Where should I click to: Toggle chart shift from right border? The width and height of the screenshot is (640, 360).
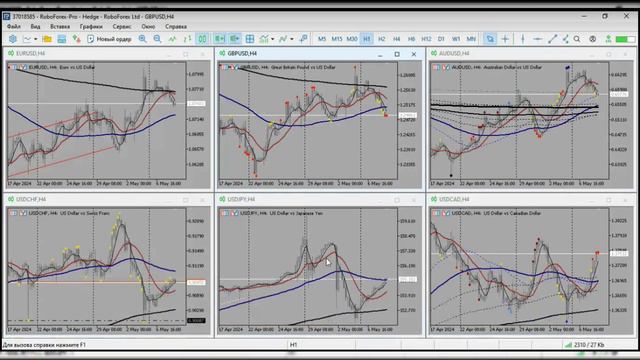point(235,39)
